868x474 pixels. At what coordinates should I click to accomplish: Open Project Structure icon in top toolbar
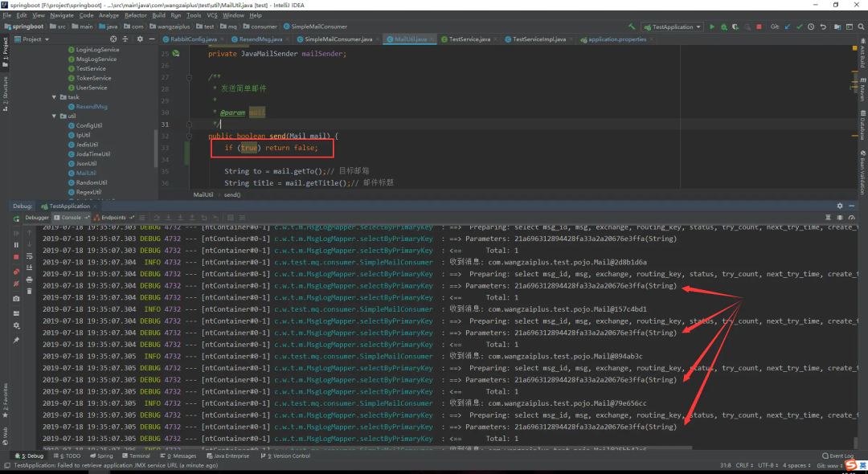[837, 27]
